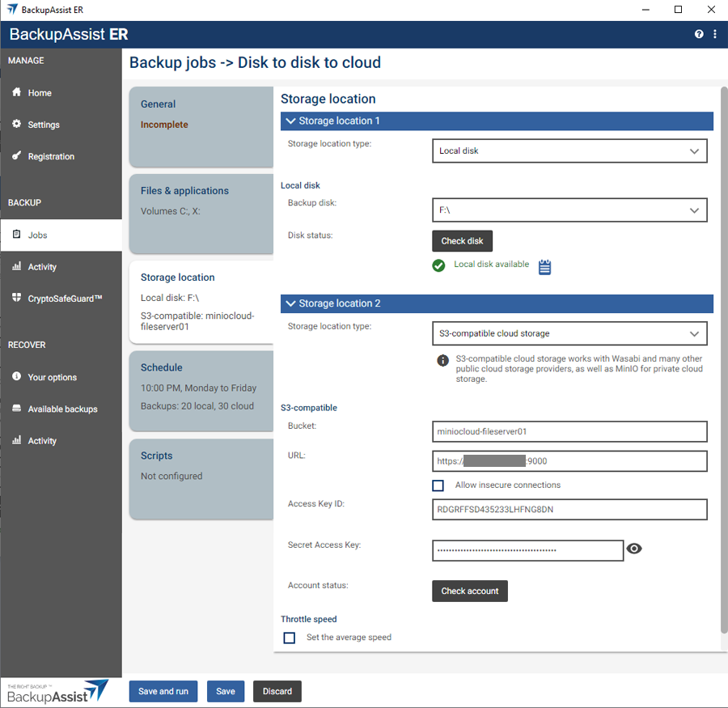Click the green local disk available checkmark
Image resolution: width=728 pixels, height=708 pixels.
(x=438, y=265)
